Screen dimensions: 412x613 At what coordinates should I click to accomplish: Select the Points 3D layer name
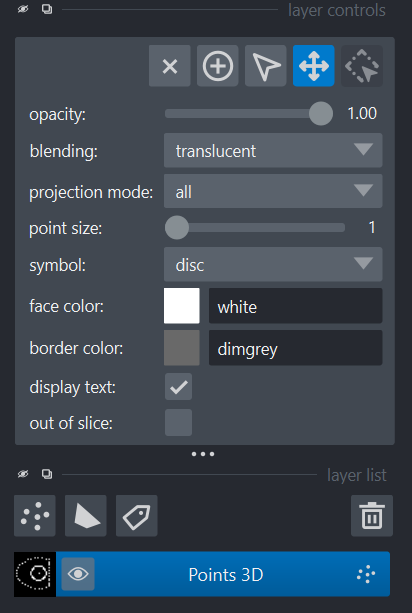[x=226, y=575]
